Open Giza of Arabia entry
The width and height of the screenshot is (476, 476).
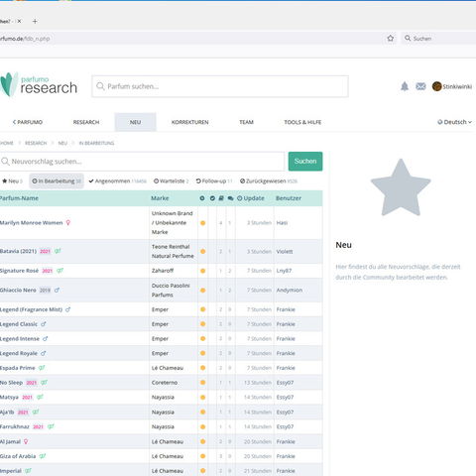coord(18,456)
